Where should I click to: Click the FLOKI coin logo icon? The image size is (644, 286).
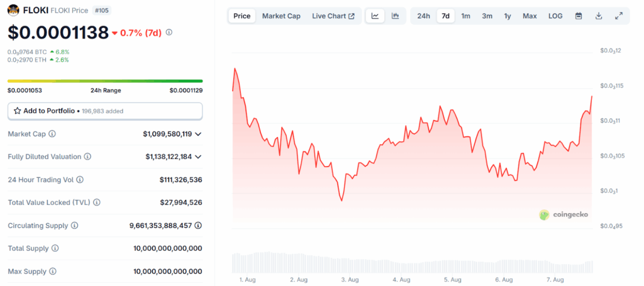pyautogui.click(x=14, y=10)
